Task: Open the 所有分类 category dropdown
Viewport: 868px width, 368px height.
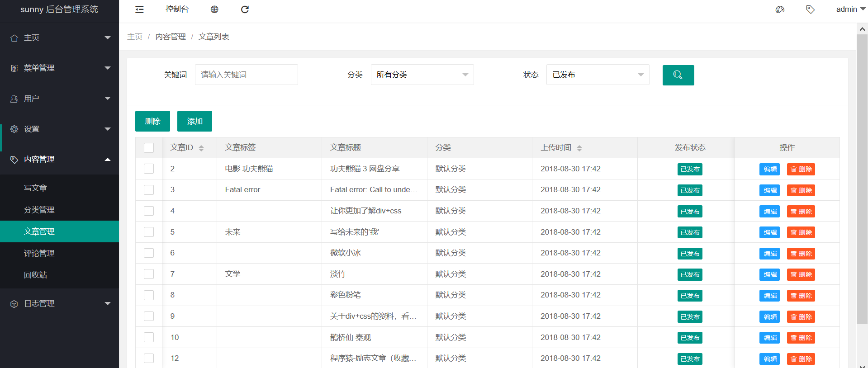Action: tap(422, 75)
